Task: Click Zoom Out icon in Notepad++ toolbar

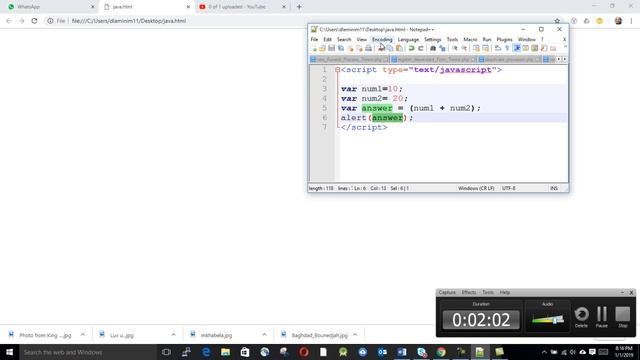Action: [x=464, y=49]
